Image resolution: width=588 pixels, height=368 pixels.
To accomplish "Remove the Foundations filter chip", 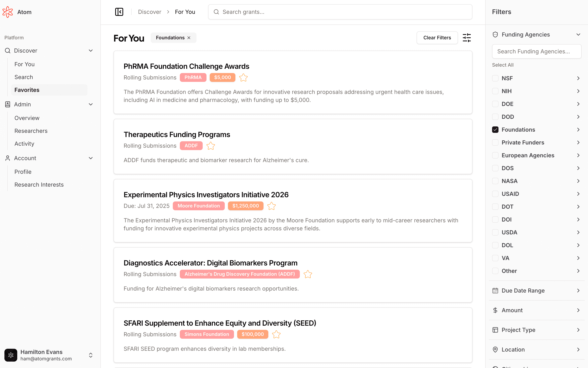I will pos(189,38).
